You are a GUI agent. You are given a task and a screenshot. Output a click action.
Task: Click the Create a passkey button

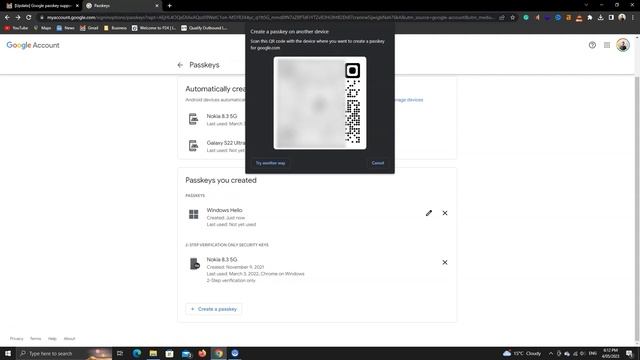pos(214,309)
